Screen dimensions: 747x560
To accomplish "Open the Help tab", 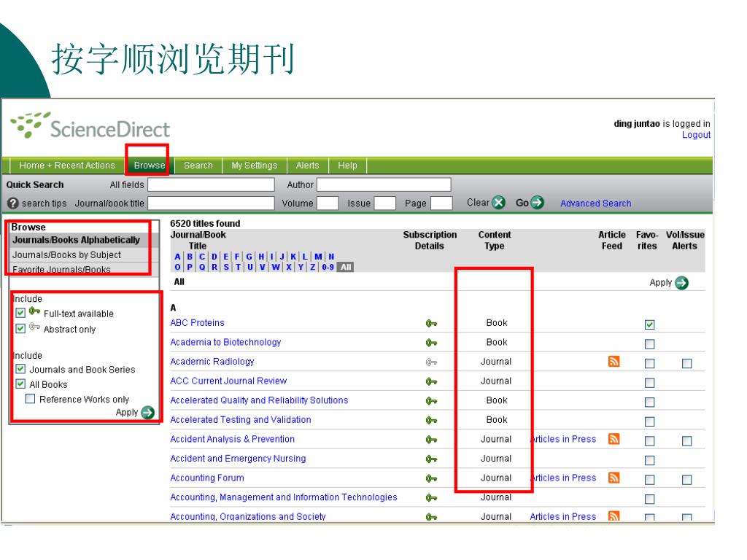I will pyautogui.click(x=347, y=166).
